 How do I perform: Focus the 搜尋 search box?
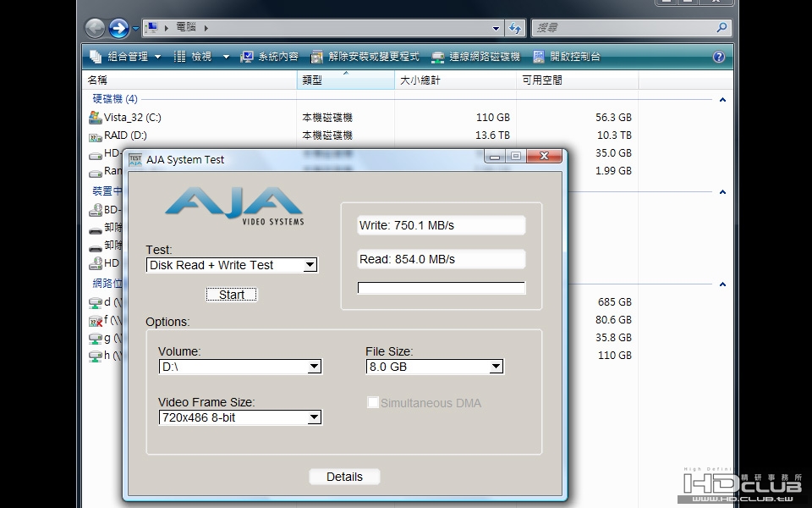click(624, 28)
